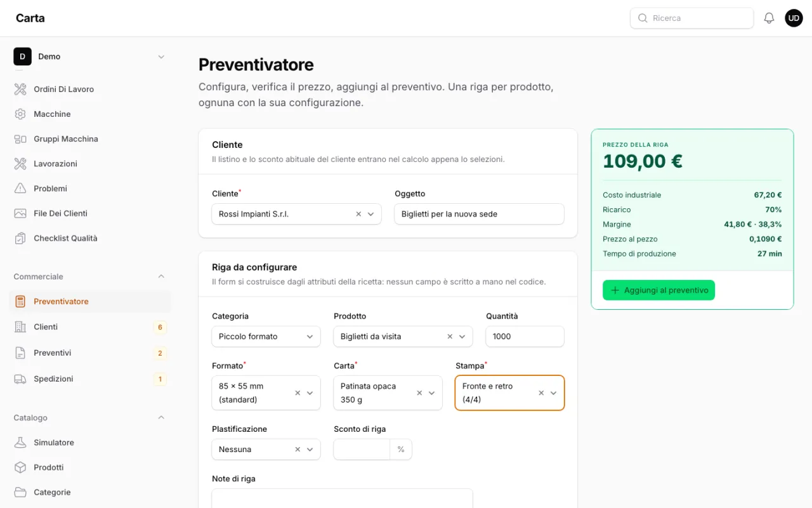Open Spedizioni in the sidebar
Screen dimensions: 812x508
pos(89,379)
